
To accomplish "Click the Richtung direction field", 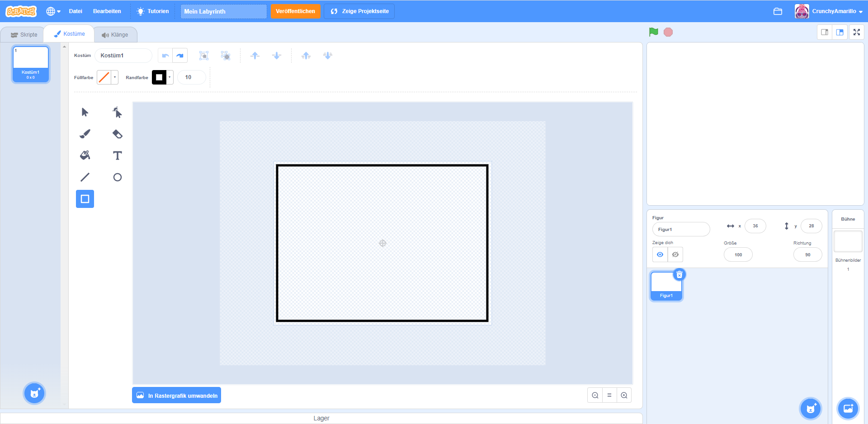I will (808, 254).
